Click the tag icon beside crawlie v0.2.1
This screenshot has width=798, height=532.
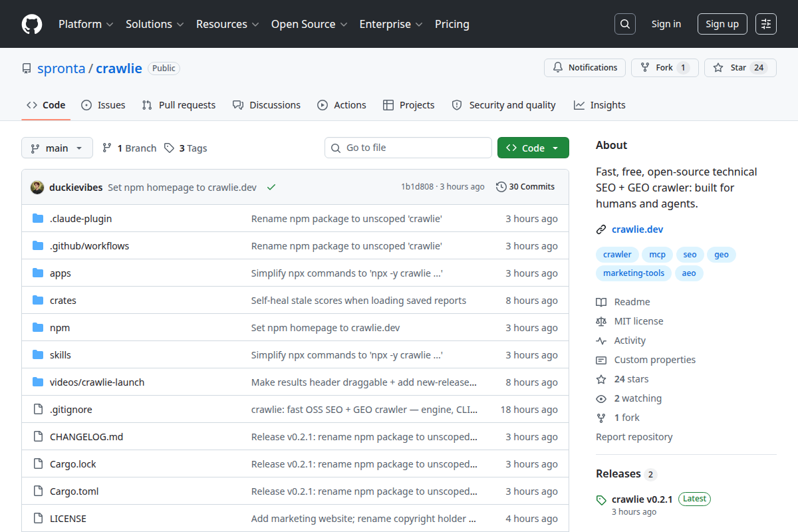pos(601,499)
